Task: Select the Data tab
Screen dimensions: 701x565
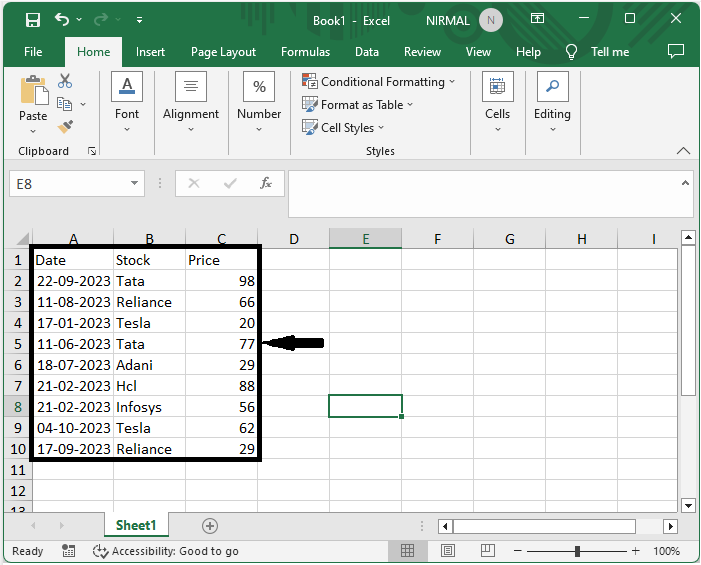Action: (x=367, y=52)
